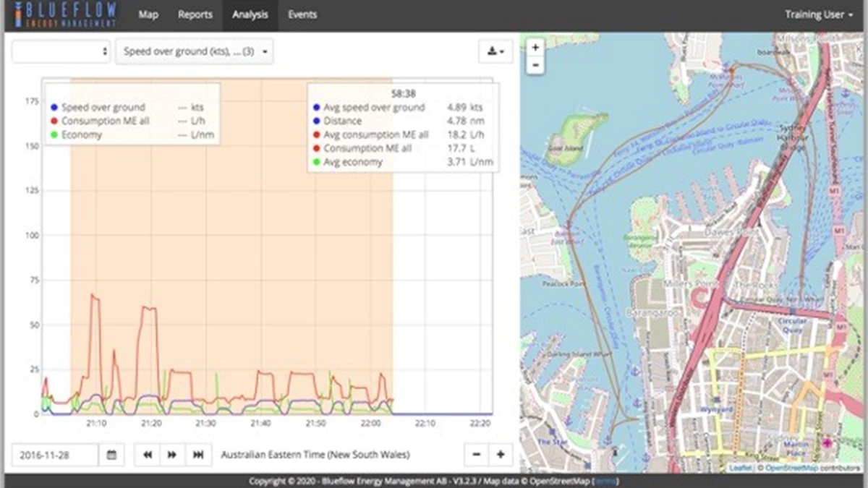Open the Events tab
Screen dimensions: 868x488
pos(302,14)
